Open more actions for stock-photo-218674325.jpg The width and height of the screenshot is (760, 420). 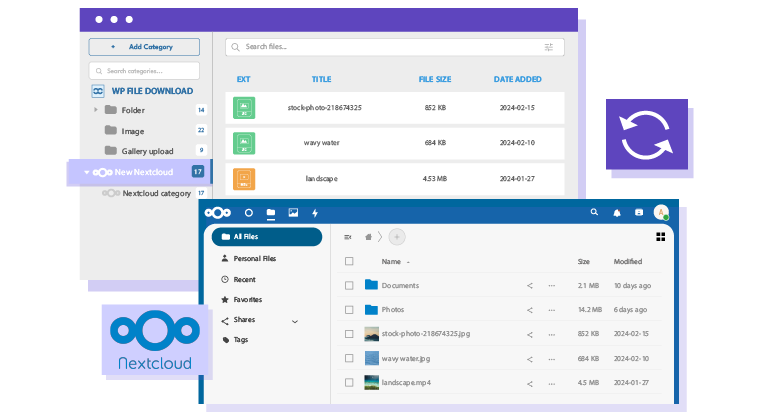[552, 335]
